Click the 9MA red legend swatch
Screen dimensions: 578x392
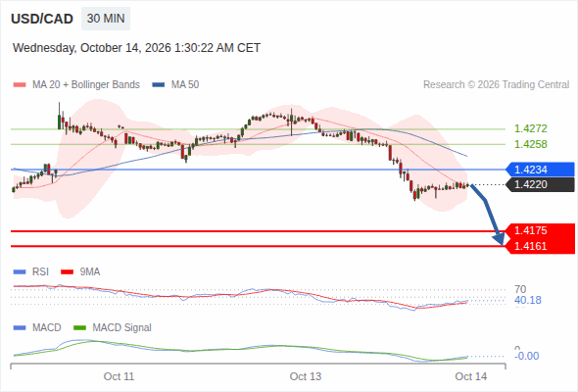pyautogui.click(x=67, y=272)
